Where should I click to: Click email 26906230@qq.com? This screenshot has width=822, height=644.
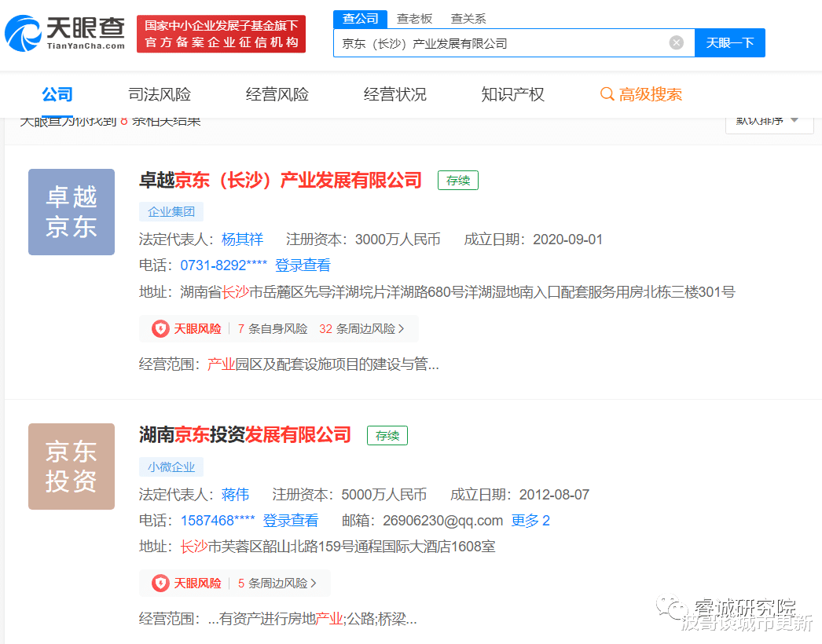(443, 521)
